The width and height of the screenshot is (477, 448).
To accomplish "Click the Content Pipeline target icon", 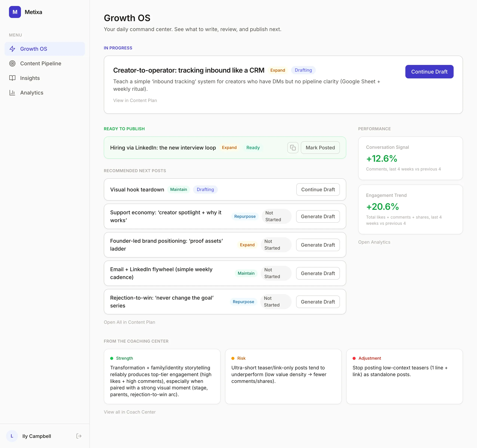I will click(x=13, y=63).
